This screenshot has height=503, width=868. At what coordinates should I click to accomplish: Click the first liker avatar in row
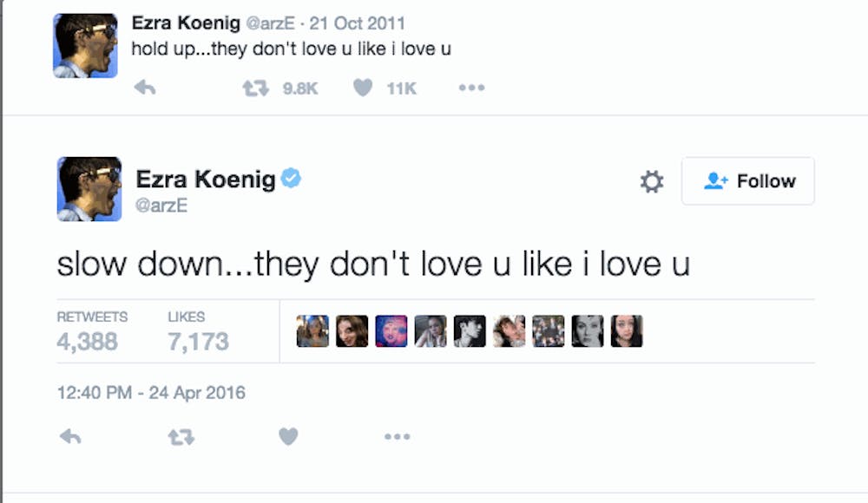tap(312, 331)
